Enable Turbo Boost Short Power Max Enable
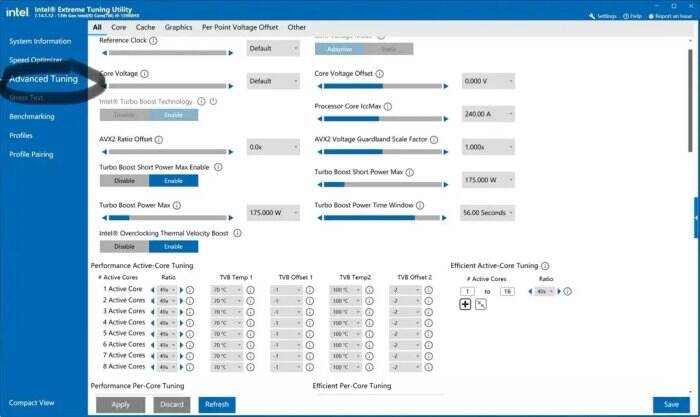This screenshot has height=417, width=700. pyautogui.click(x=173, y=181)
